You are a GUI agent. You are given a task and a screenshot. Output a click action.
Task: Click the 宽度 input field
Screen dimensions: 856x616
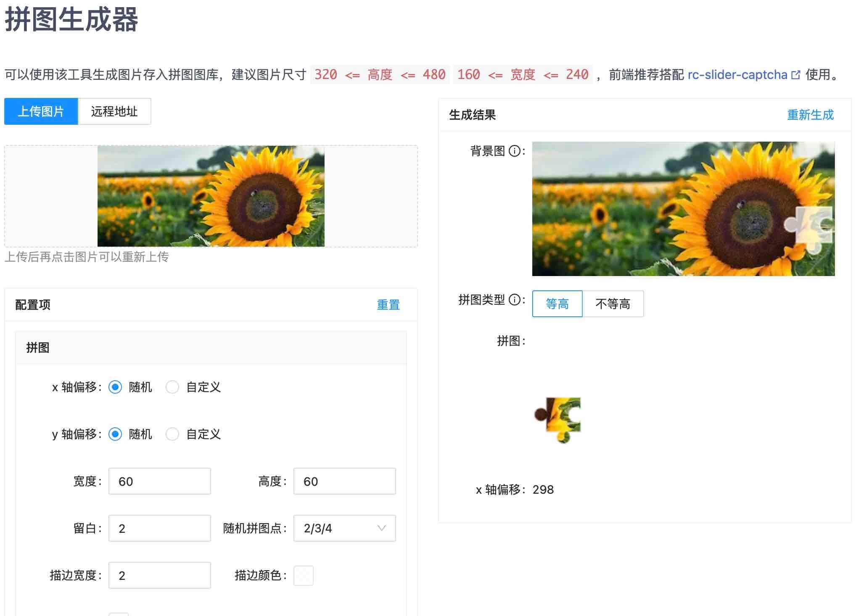159,481
